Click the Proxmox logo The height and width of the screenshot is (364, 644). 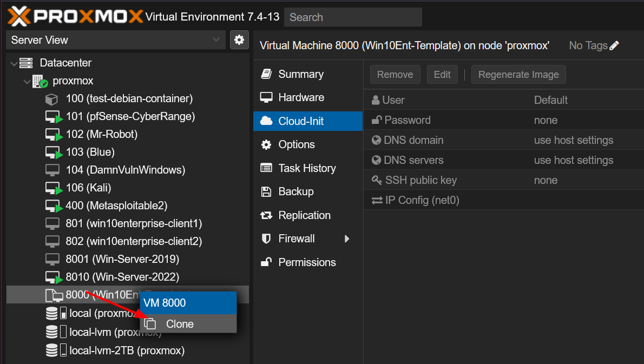[76, 16]
